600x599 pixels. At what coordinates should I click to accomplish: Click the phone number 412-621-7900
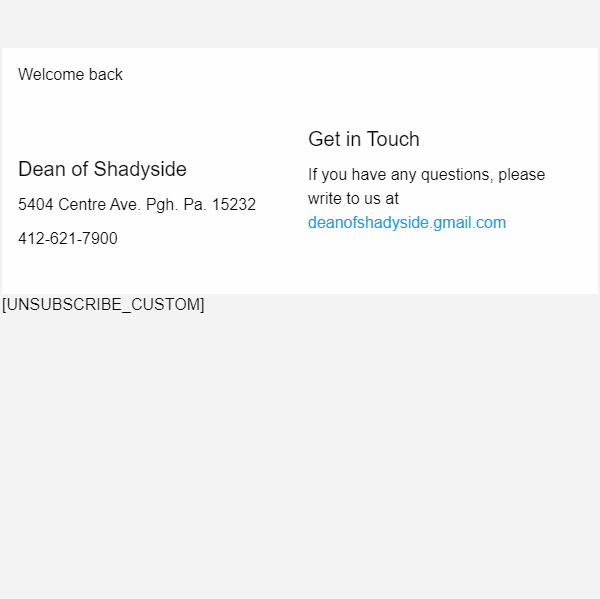(68, 239)
